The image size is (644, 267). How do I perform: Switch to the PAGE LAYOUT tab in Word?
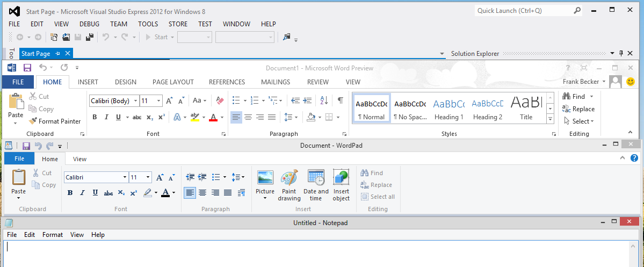pyautogui.click(x=173, y=82)
